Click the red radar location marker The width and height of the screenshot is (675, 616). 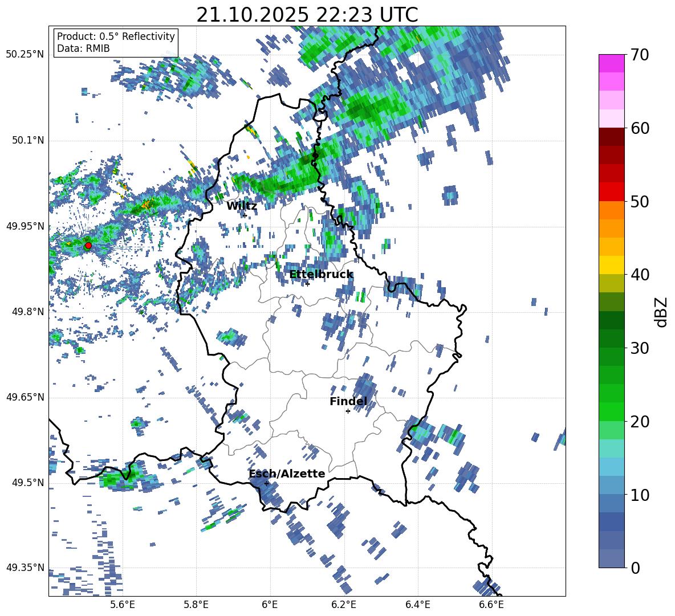pos(88,246)
